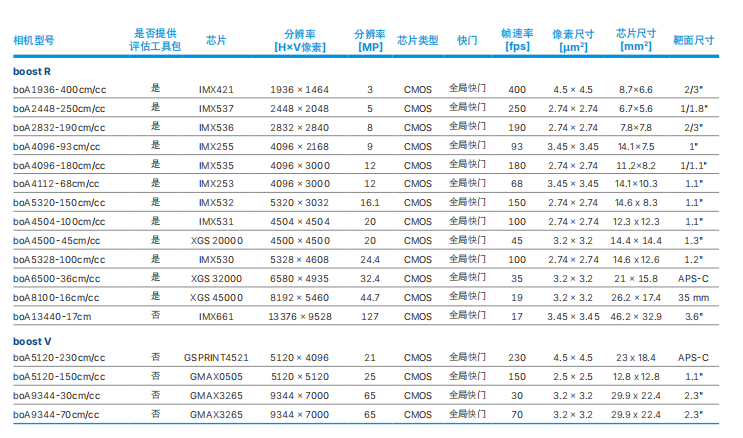Screen dimensions: 743x438
Task: Select the 像素尺寸 column header
Action: [x=569, y=40]
